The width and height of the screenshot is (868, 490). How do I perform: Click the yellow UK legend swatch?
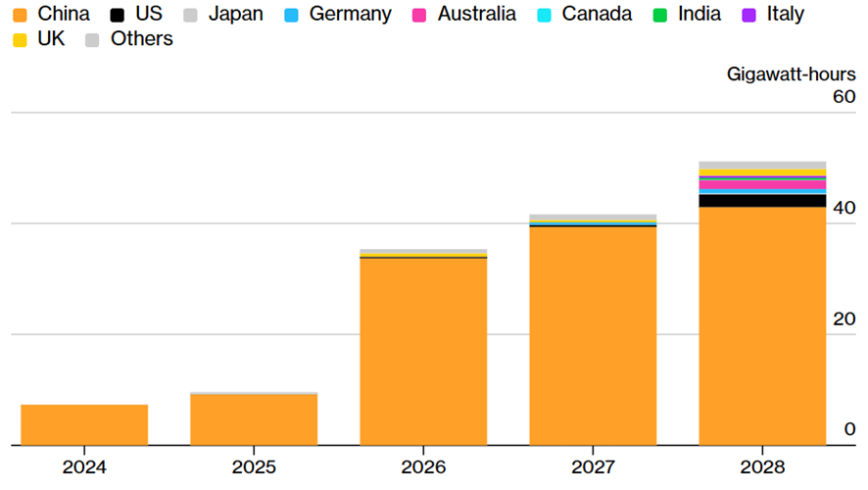(20, 40)
